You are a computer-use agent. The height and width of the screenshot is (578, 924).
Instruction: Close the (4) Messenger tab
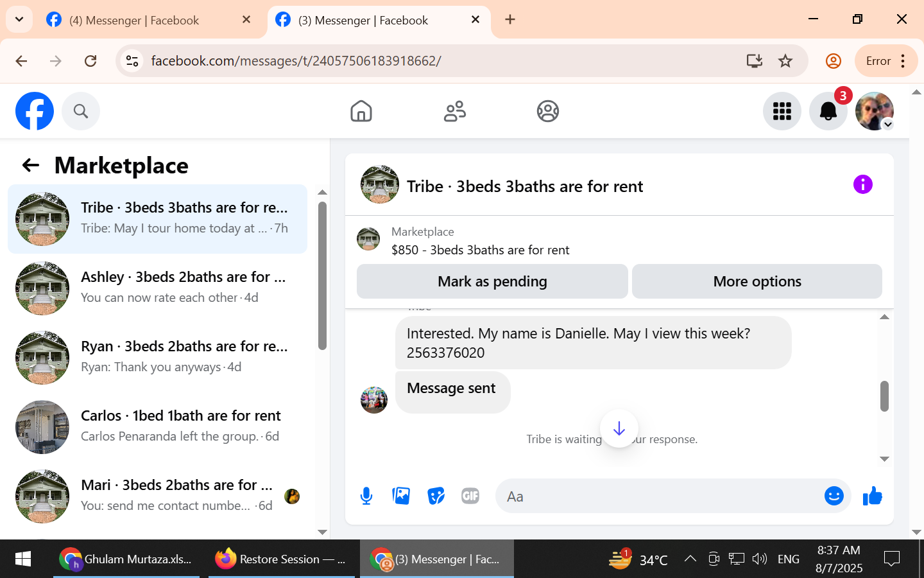[x=246, y=20]
